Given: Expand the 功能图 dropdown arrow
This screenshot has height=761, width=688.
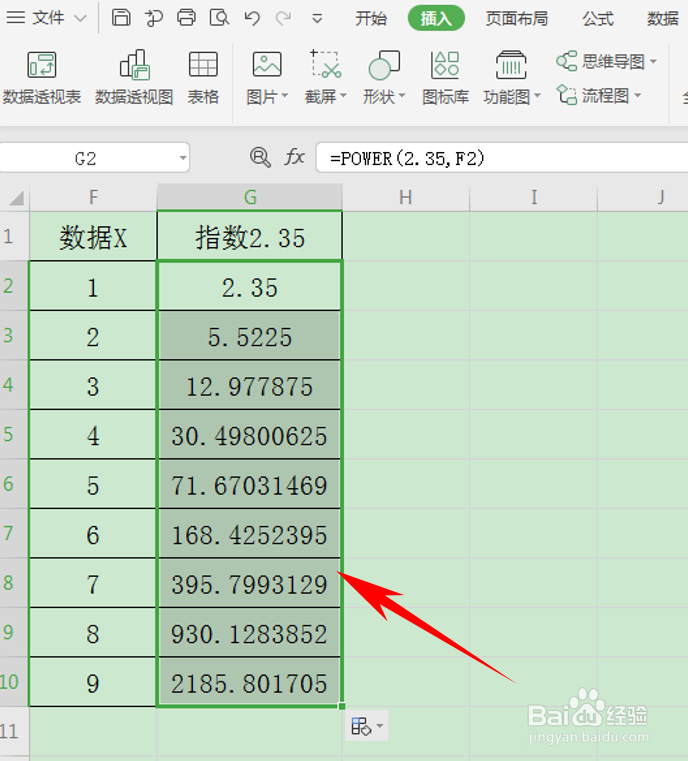Looking at the screenshot, I should (x=537, y=96).
